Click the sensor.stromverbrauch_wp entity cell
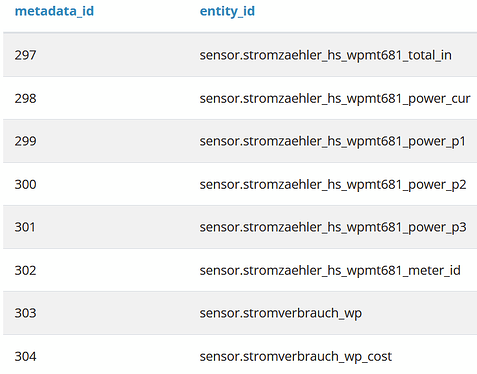The height and width of the screenshot is (374, 477). tap(281, 313)
